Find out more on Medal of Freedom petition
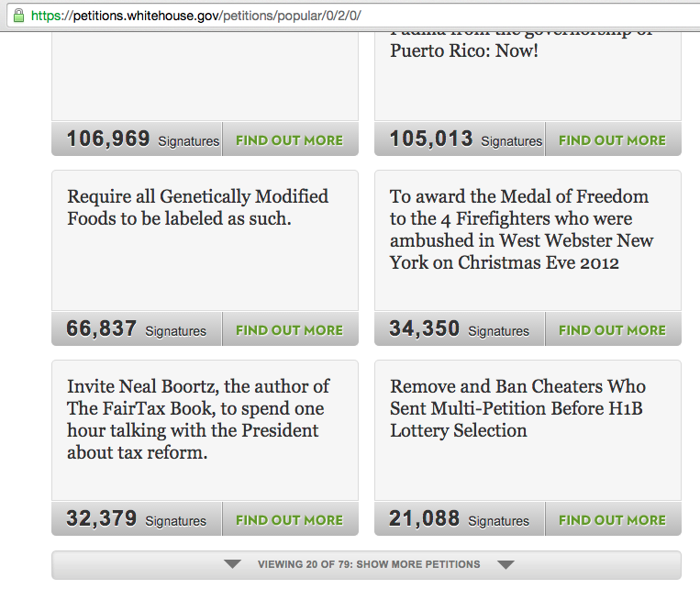 (612, 330)
